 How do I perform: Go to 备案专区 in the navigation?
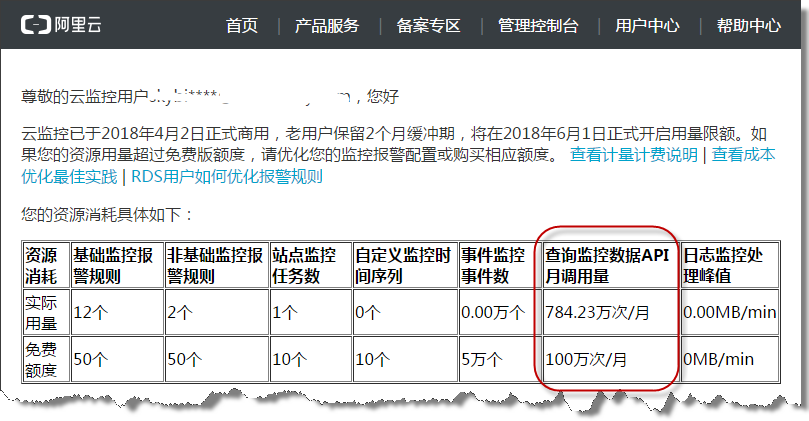coord(429,25)
